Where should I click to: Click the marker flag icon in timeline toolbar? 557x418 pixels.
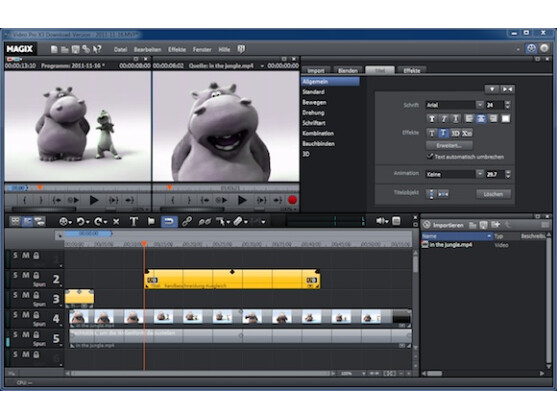point(151,221)
